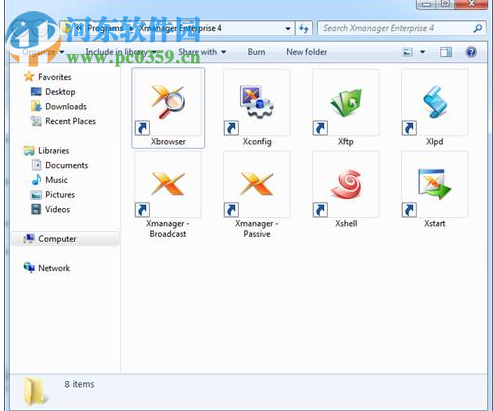The height and width of the screenshot is (411, 493).
Task: Open the Include in library menu
Action: [x=121, y=52]
